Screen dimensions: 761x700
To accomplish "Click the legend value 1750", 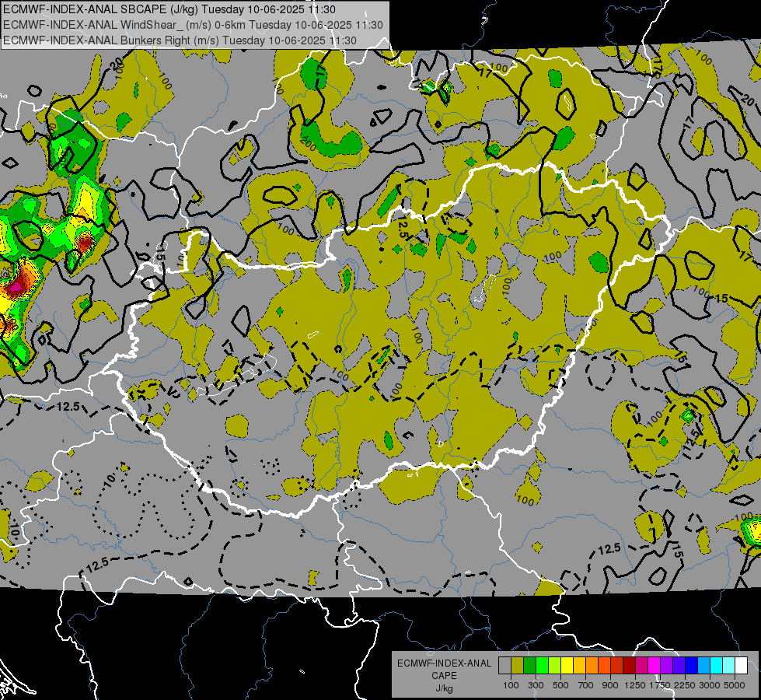I will pyautogui.click(x=660, y=685).
